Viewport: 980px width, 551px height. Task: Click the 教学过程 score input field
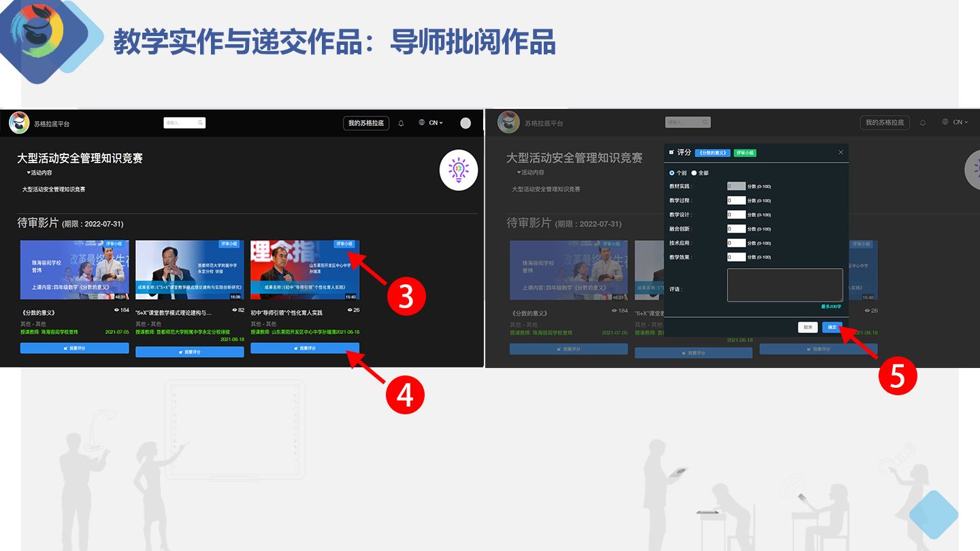coord(736,201)
